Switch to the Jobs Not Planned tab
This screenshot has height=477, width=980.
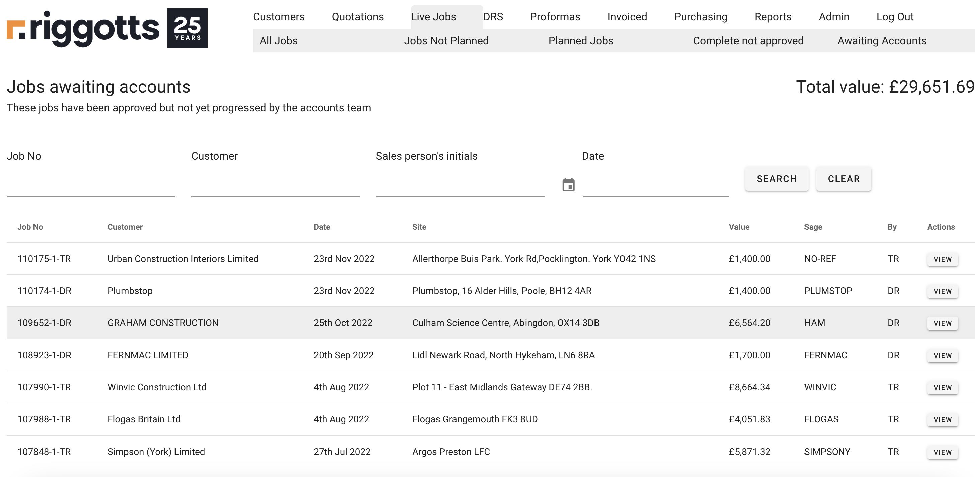(446, 41)
